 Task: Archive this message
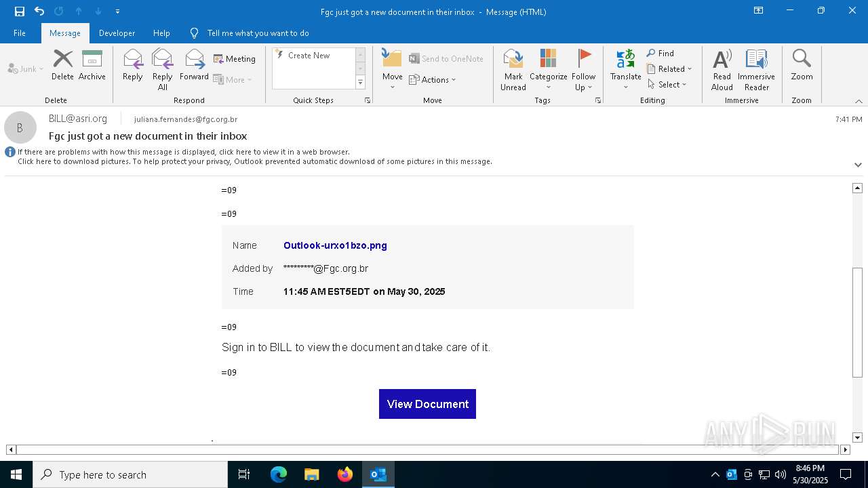pyautogui.click(x=92, y=65)
